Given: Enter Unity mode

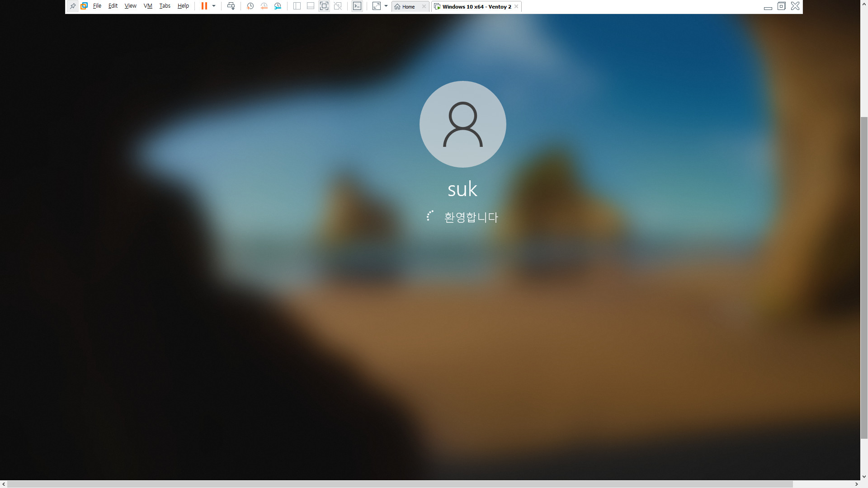Looking at the screenshot, I should pyautogui.click(x=338, y=6).
